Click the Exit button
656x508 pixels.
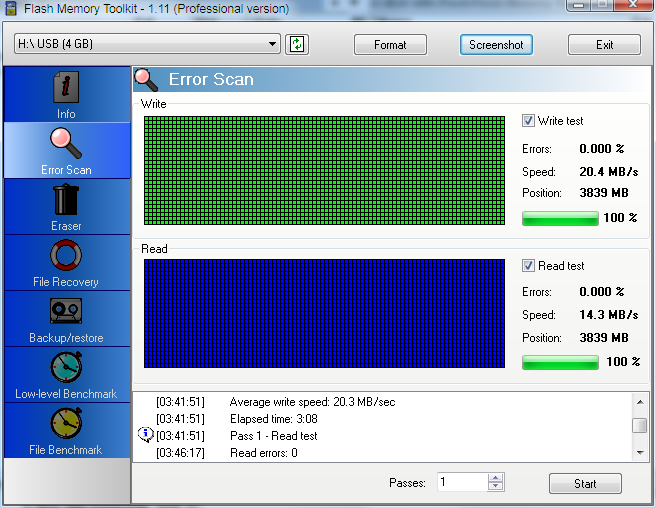pyautogui.click(x=604, y=45)
